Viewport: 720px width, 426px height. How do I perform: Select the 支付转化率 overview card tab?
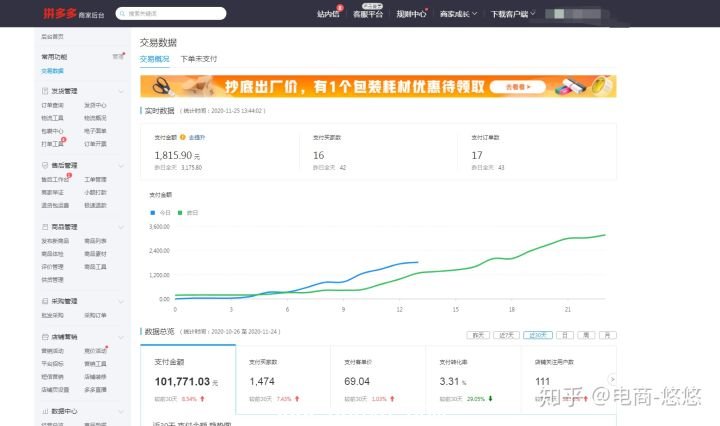(x=473, y=379)
